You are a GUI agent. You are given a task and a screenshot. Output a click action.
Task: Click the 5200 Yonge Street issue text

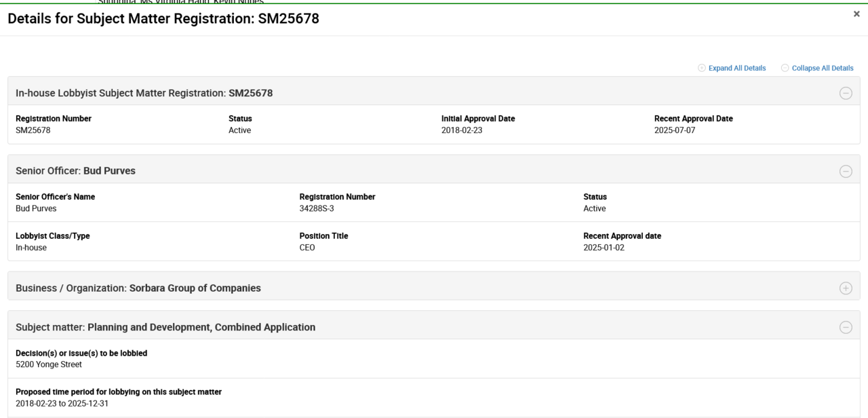point(49,364)
